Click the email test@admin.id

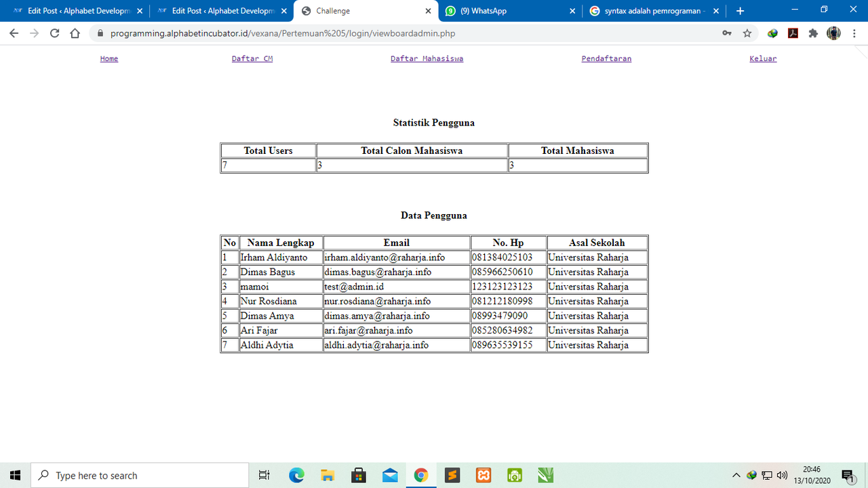pos(354,287)
